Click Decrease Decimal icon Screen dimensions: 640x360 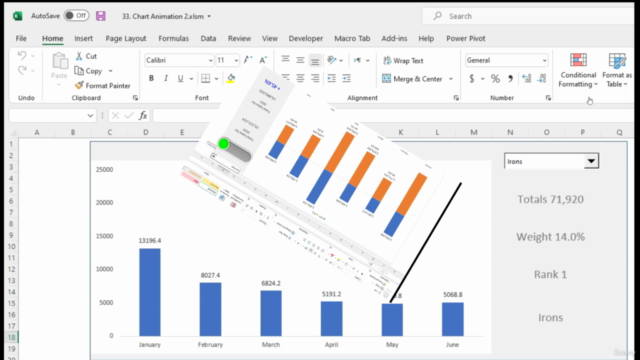pos(542,78)
